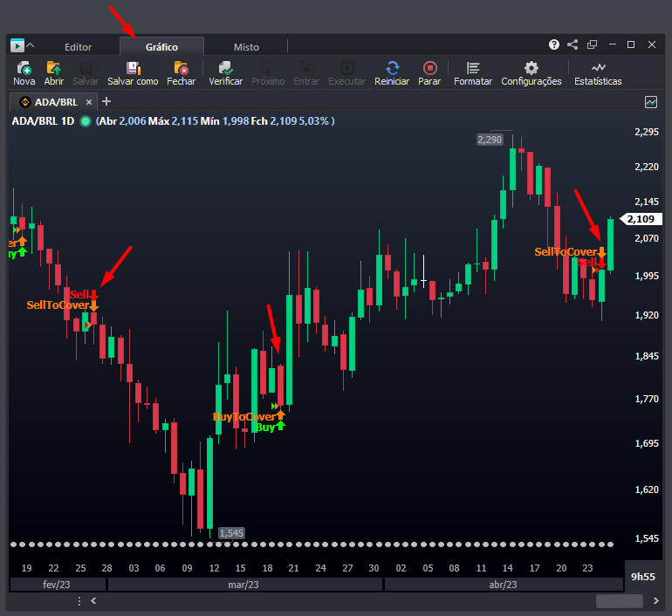The width and height of the screenshot is (672, 616).
Task: Click the Salvar como icon
Action: [133, 68]
